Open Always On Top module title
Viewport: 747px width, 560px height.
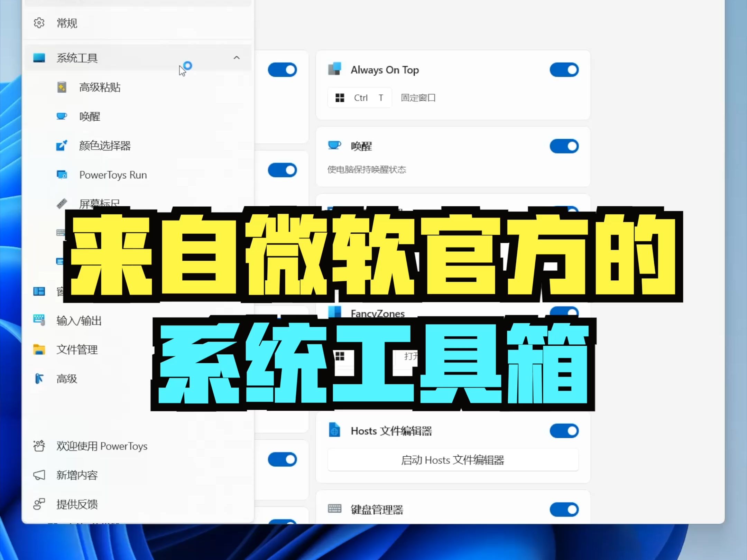click(385, 70)
